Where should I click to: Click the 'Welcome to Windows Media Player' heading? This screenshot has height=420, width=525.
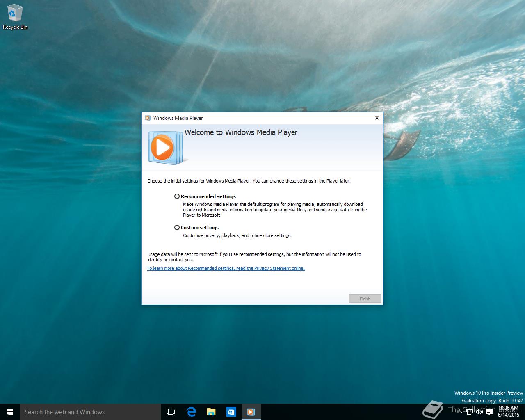[241, 132]
